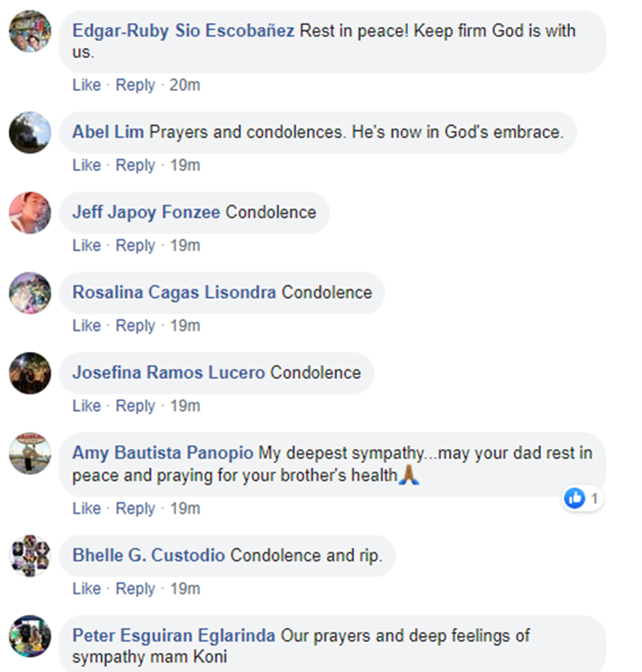Open Edgar-Ruby Sio Escobañez's profile picture

(30, 33)
